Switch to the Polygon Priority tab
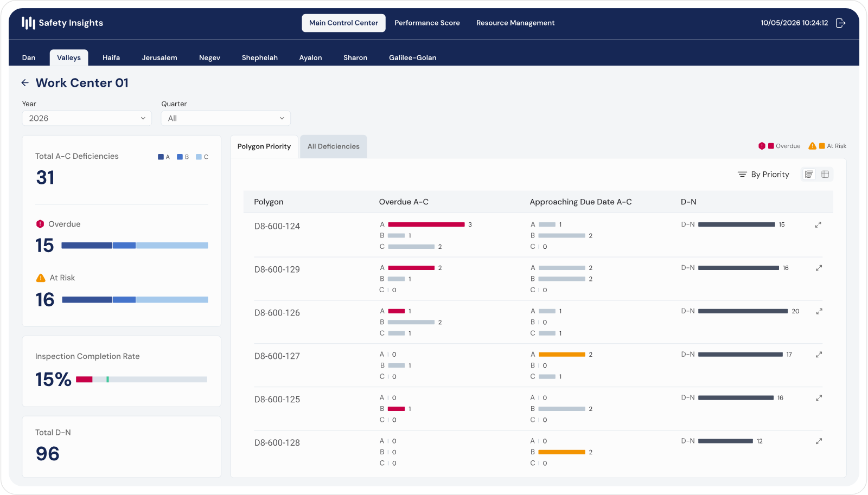The image size is (868, 495). click(x=264, y=146)
